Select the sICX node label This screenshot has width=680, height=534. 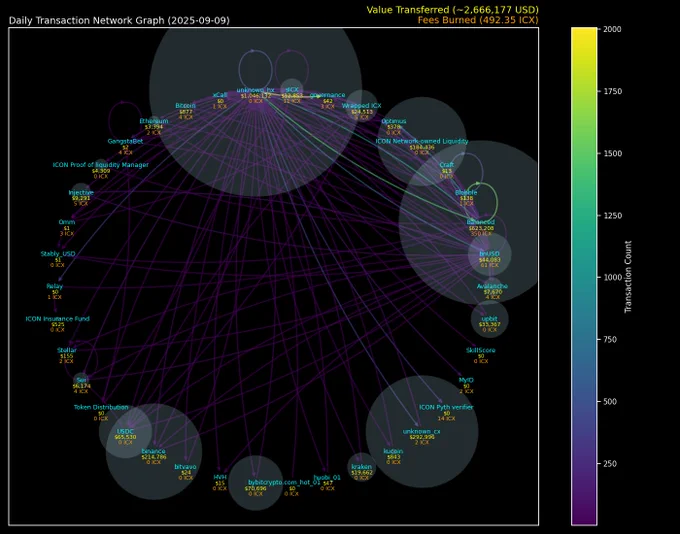click(x=292, y=90)
